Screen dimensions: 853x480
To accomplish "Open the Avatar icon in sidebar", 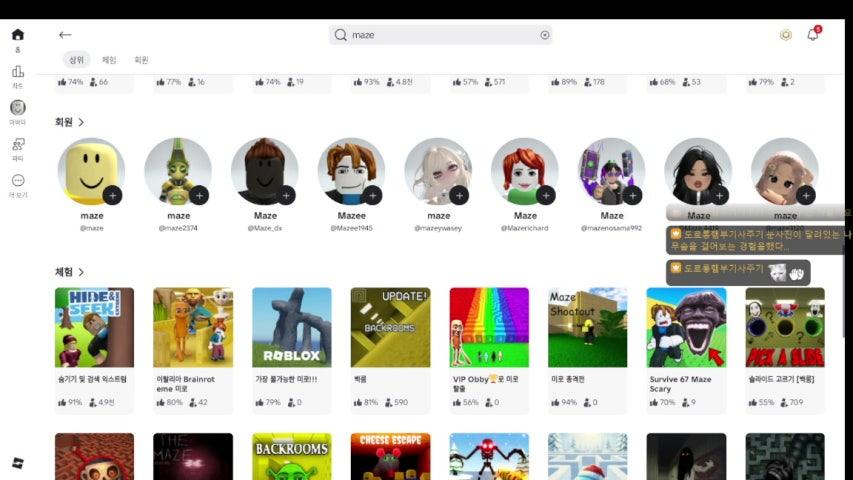I will tap(17, 107).
